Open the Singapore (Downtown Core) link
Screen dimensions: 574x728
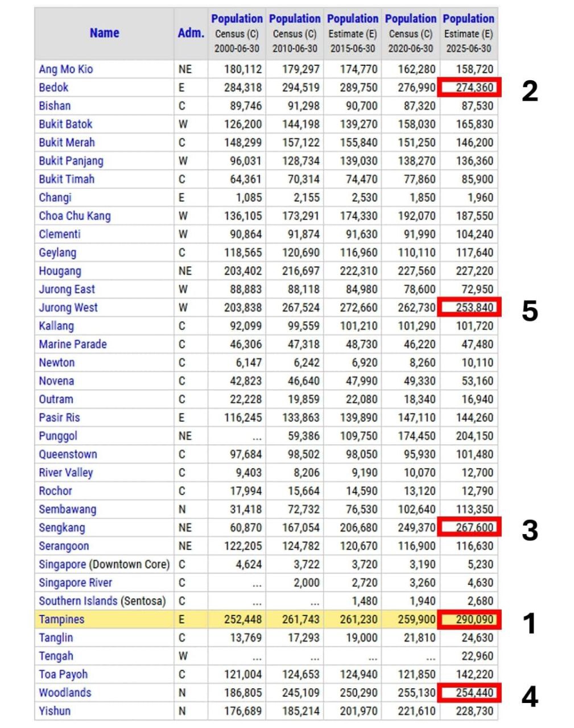pyautogui.click(x=104, y=564)
